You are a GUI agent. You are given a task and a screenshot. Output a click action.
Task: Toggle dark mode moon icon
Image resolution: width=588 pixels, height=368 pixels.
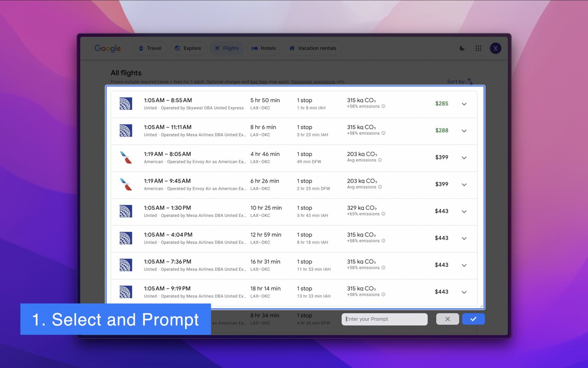tap(462, 48)
